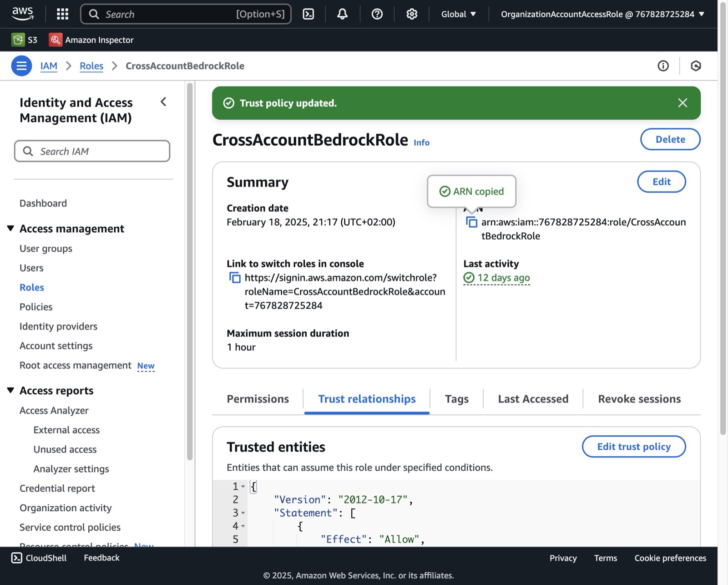Click the CloudShell icon in footer
The width and height of the screenshot is (728, 585).
click(x=16, y=558)
